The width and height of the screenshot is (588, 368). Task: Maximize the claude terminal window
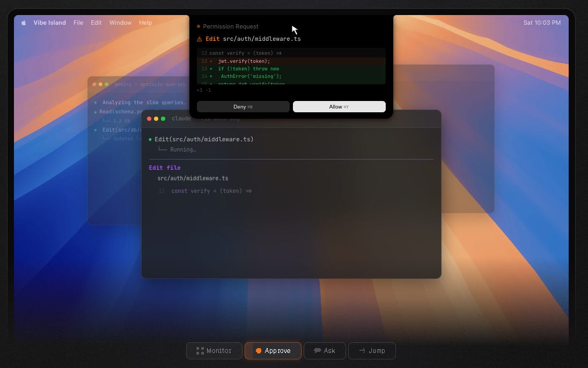tap(163, 119)
